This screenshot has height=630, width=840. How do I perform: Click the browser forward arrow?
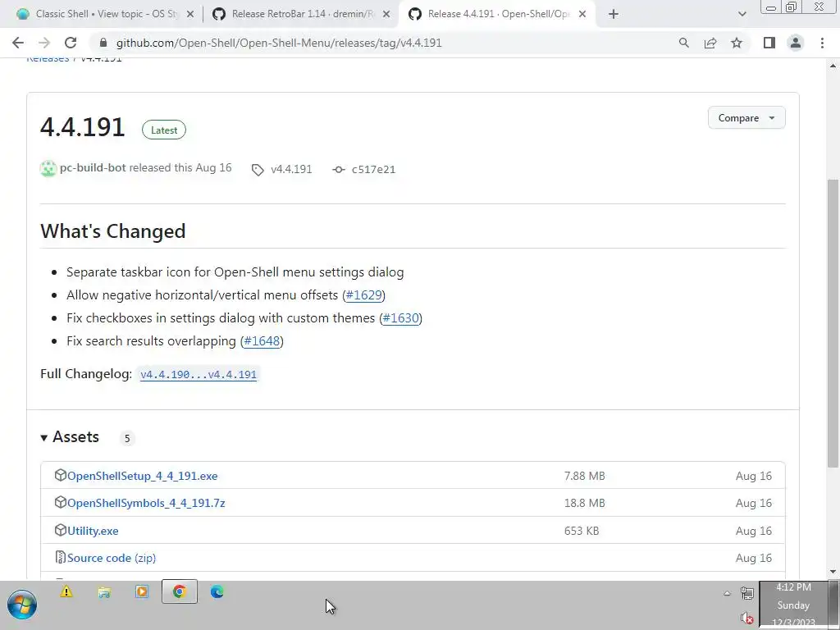click(x=44, y=43)
